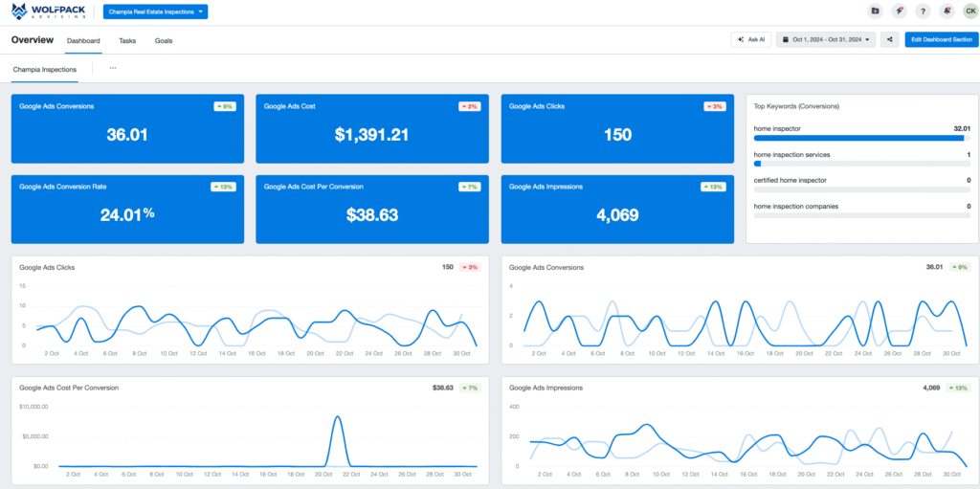Click the Ask AI button

(x=750, y=39)
